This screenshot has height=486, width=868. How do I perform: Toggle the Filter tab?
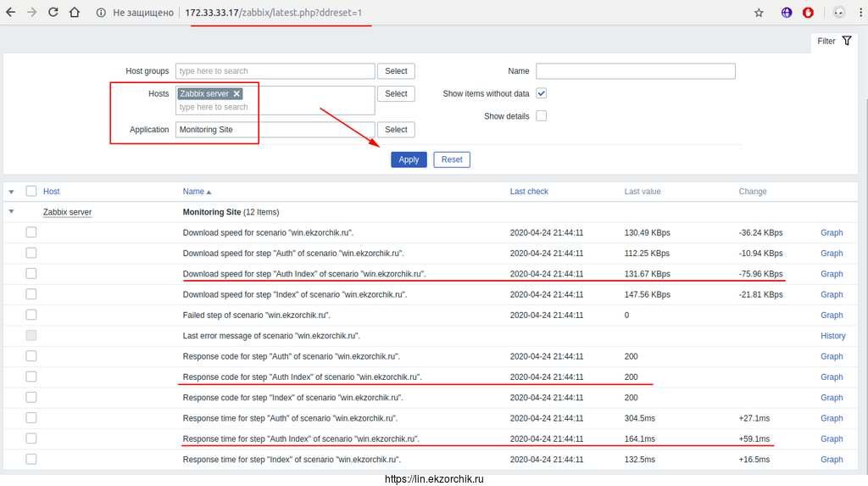[x=834, y=41]
